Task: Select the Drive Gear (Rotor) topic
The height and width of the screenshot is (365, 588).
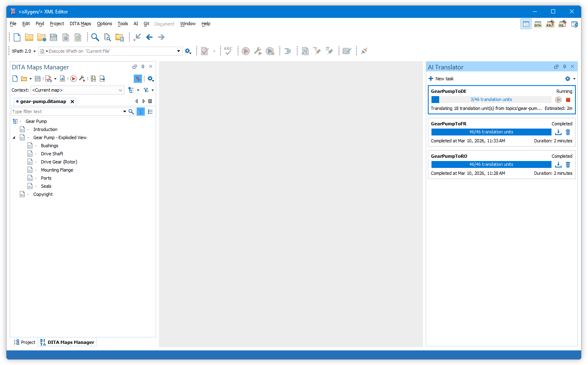Action: pyautogui.click(x=59, y=162)
